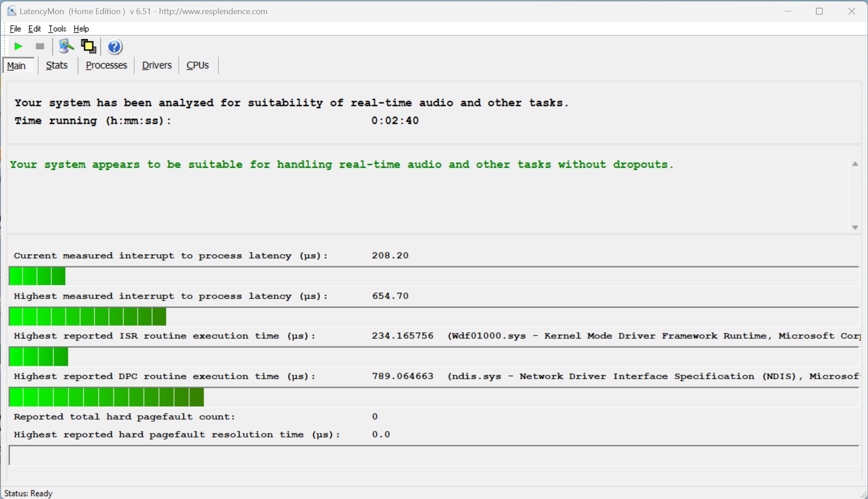Open help with the blue question mark icon
The width and height of the screenshot is (868, 499).
tap(114, 47)
